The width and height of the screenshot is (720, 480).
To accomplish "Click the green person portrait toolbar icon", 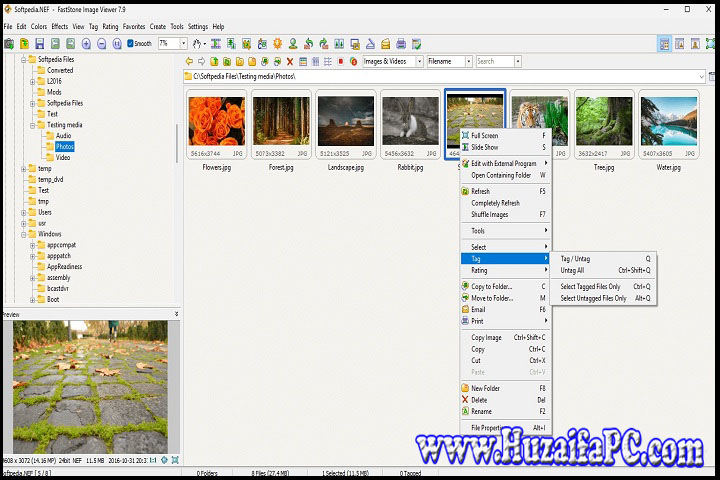I will (x=293, y=44).
